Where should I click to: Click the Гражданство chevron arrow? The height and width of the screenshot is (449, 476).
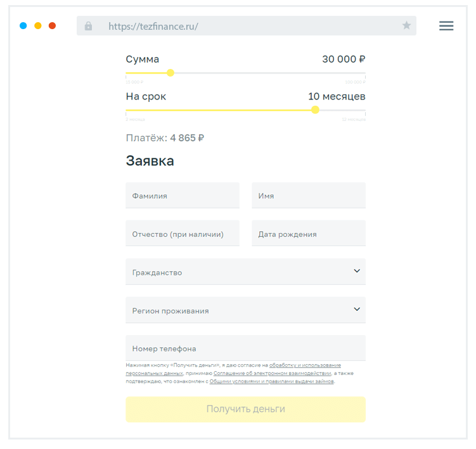click(357, 271)
